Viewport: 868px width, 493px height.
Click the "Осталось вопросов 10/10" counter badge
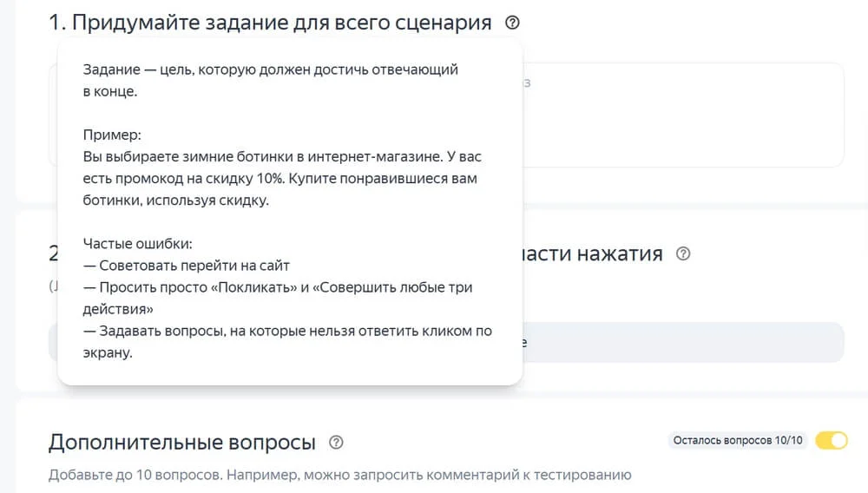(738, 440)
